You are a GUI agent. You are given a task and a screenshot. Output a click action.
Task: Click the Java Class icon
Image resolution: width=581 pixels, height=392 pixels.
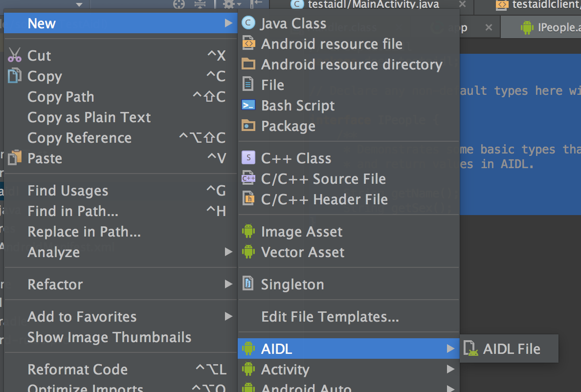pyautogui.click(x=248, y=23)
